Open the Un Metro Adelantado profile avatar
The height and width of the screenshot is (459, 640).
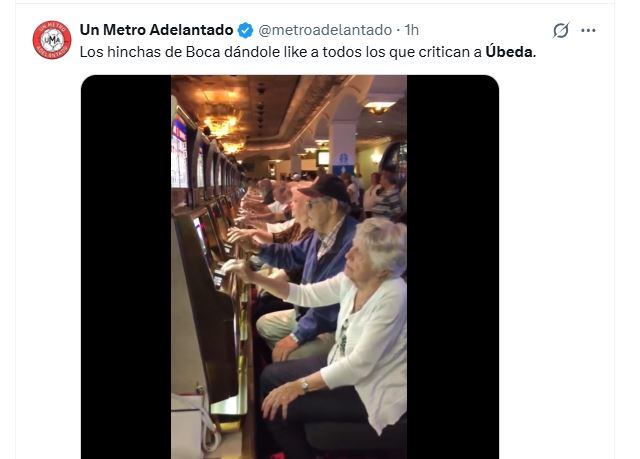click(x=52, y=40)
